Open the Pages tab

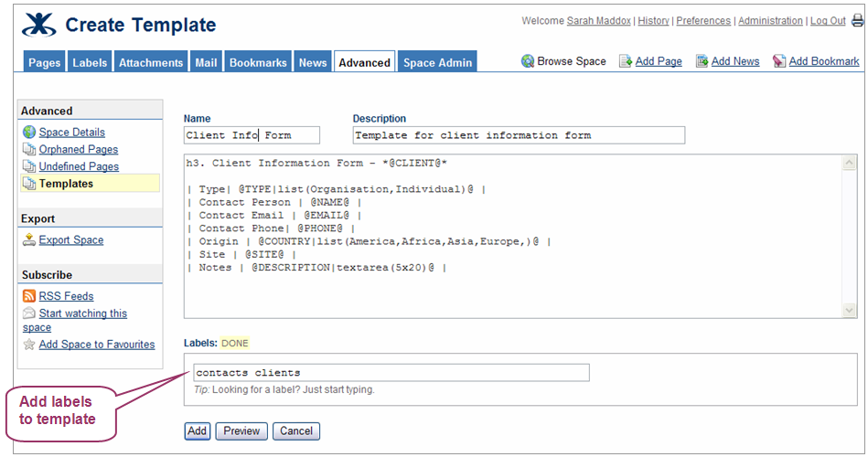[44, 62]
